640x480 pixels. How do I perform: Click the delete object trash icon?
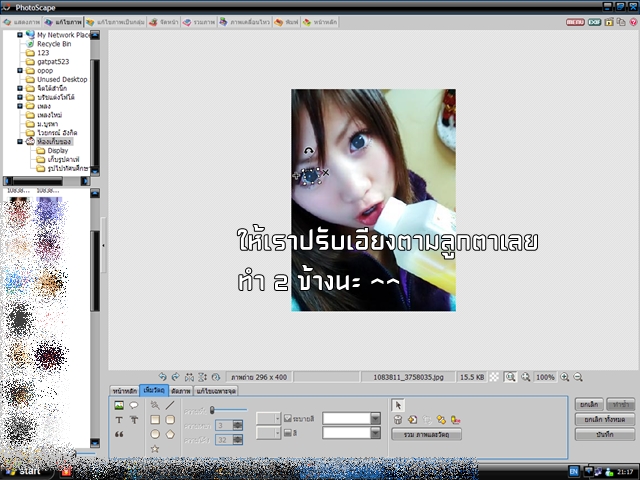[x=398, y=420]
